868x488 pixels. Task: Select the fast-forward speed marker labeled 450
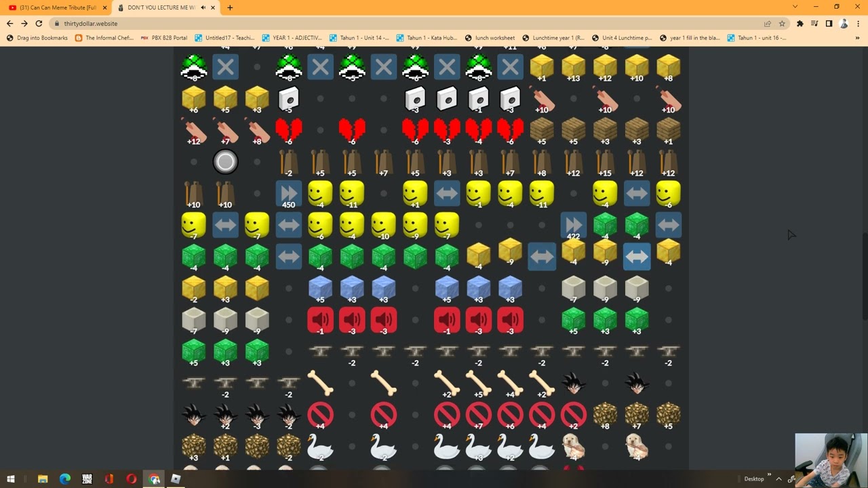click(289, 194)
